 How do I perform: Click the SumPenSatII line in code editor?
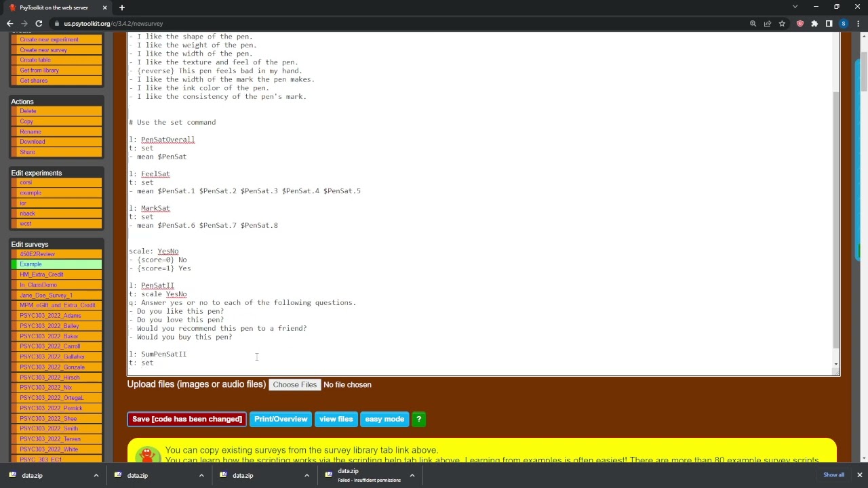coord(158,354)
